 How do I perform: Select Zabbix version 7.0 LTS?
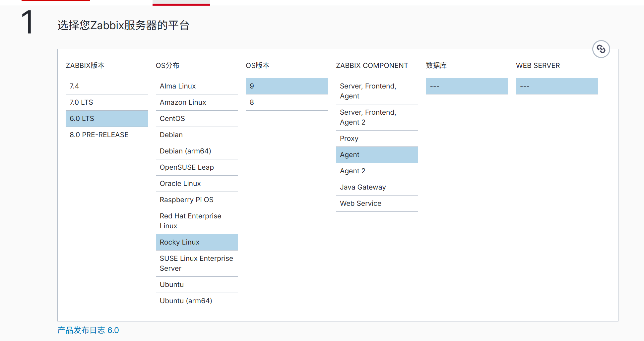click(107, 102)
